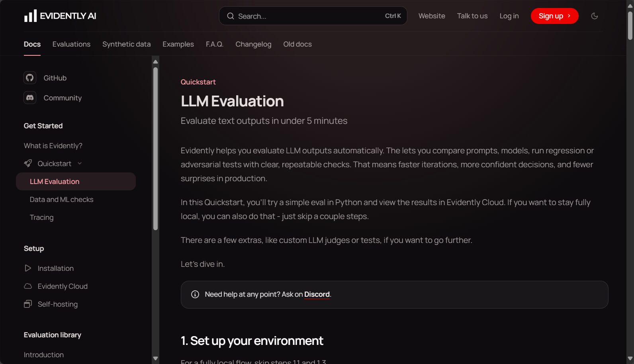Open Introduction under Evaluation library

[x=44, y=355]
